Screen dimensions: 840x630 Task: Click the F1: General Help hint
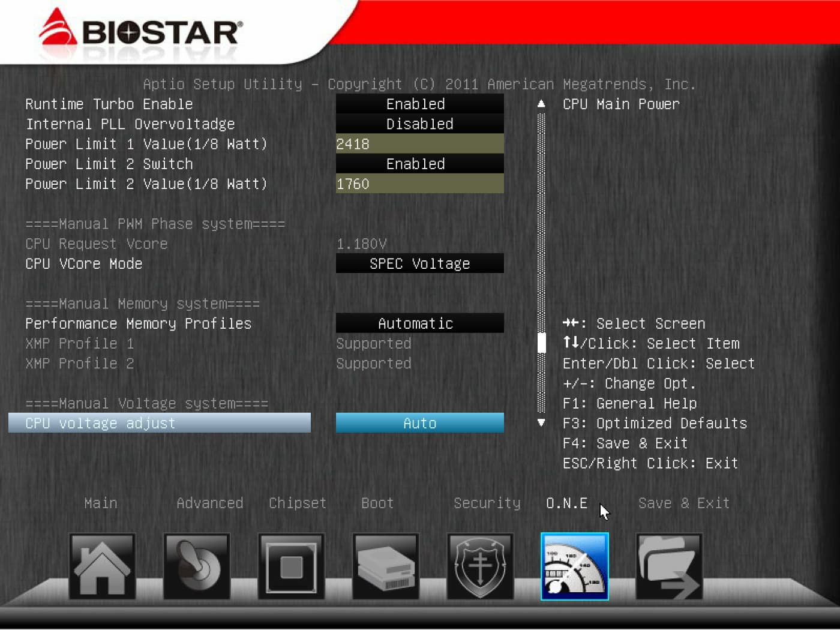click(629, 403)
